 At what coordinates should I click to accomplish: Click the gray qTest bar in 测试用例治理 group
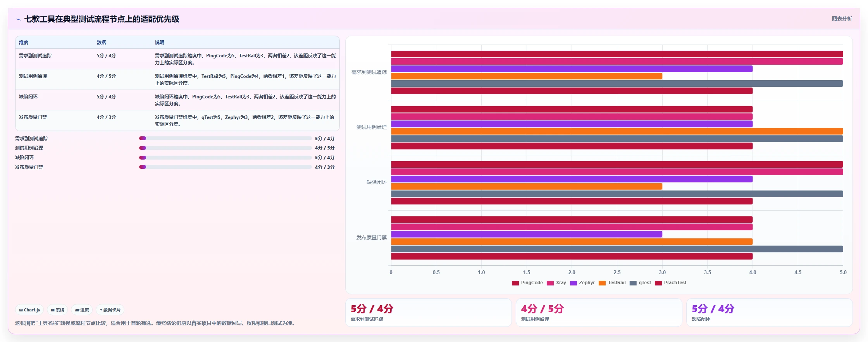point(617,139)
